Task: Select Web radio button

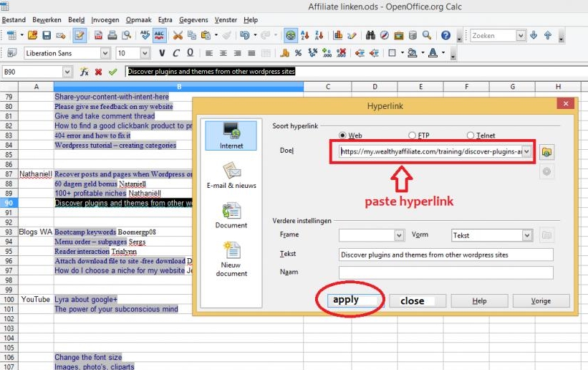Action: (342, 136)
